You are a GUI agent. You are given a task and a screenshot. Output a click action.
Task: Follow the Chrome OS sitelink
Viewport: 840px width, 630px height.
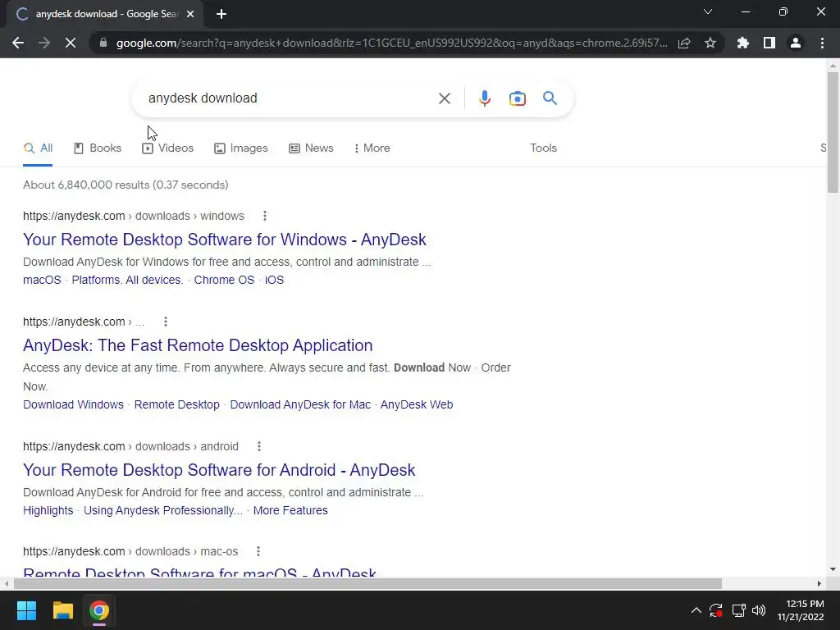click(224, 280)
